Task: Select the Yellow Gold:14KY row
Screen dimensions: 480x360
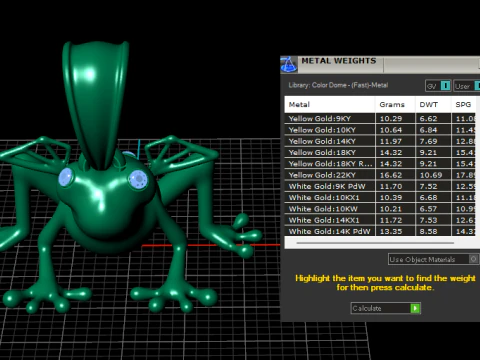Action: click(380, 141)
